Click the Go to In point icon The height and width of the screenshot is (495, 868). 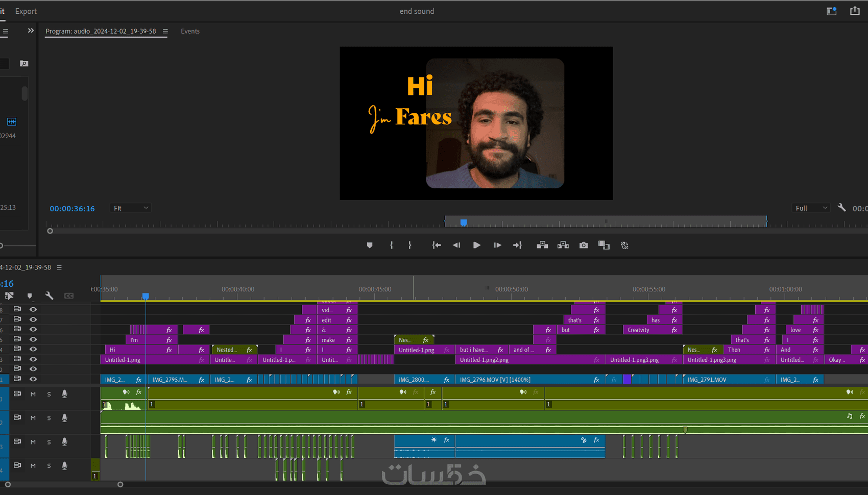coord(437,245)
